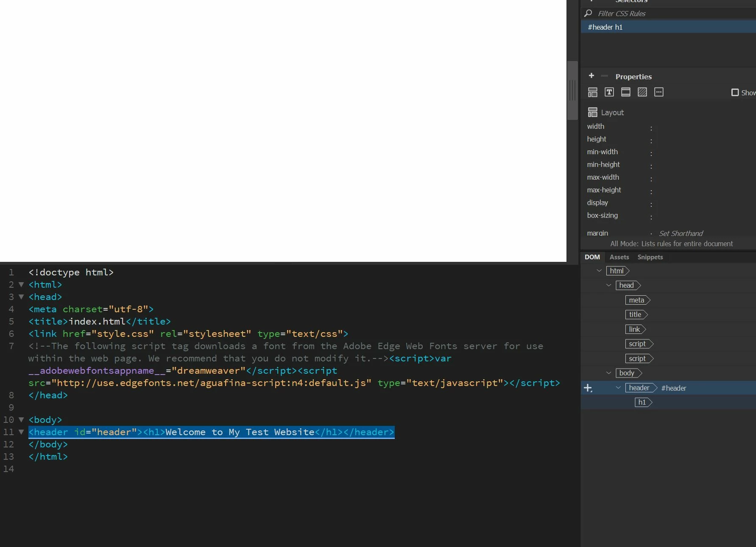Switch to the Assets tab
Screen dimensions: 756x547
pos(619,257)
